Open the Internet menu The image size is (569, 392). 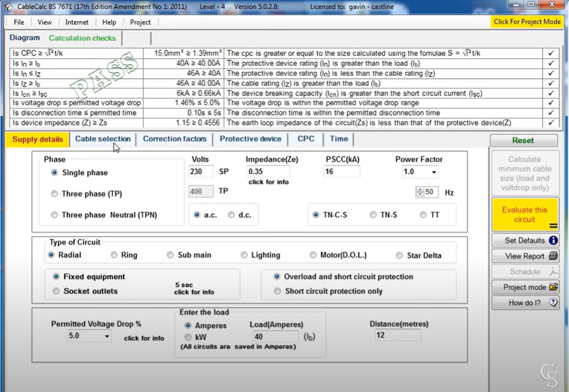[77, 22]
